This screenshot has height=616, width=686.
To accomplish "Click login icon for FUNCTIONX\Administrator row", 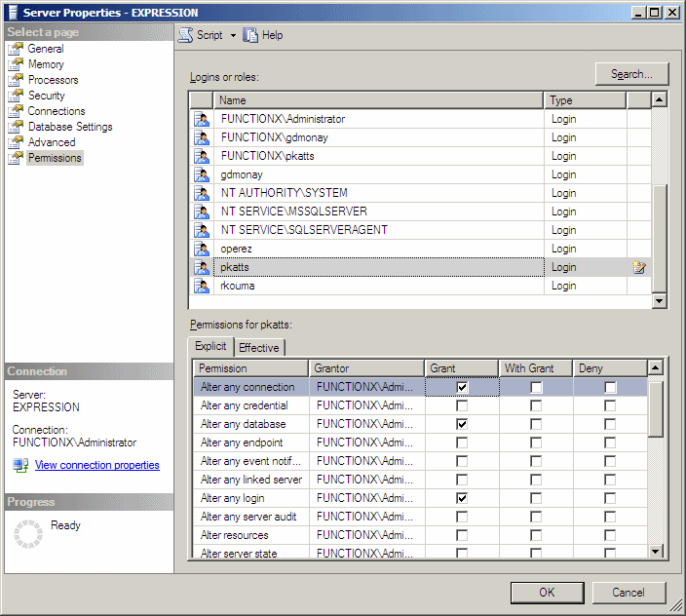I will tap(202, 119).
